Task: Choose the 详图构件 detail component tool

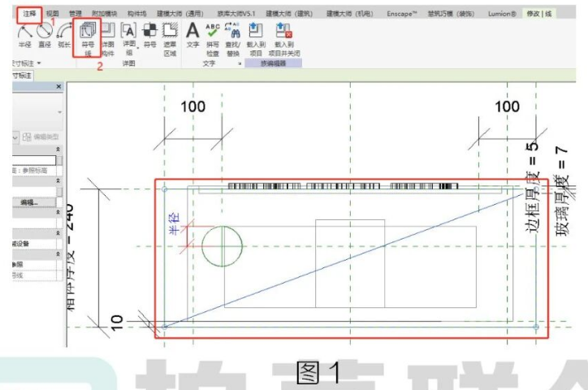Action: (x=108, y=39)
